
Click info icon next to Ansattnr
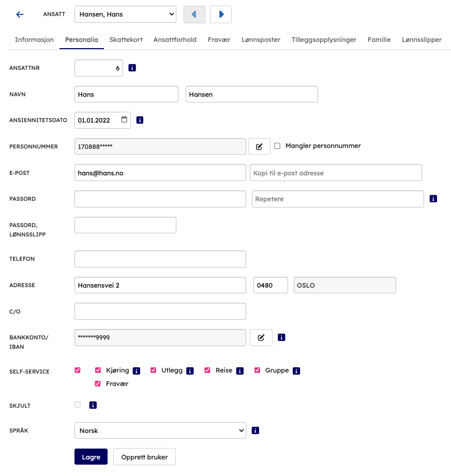tap(132, 68)
